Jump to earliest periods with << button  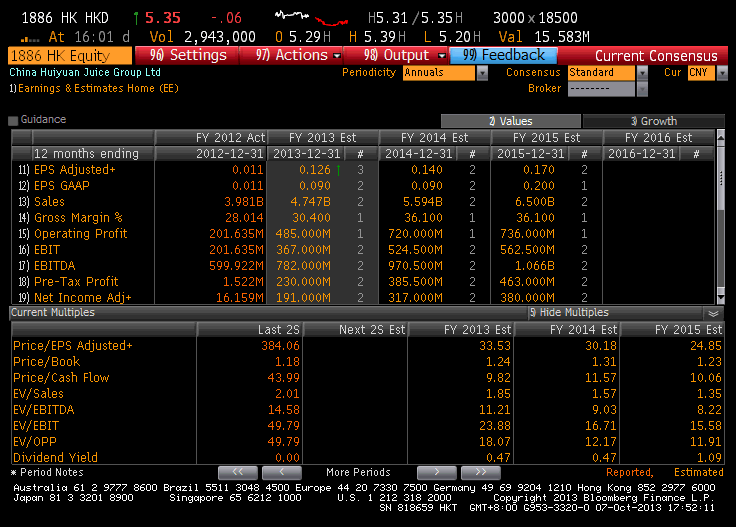click(238, 473)
